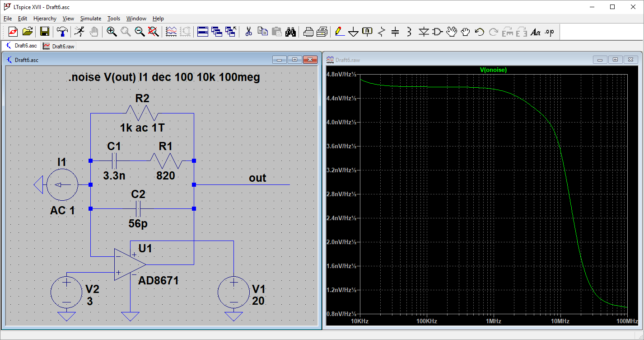Viewport: 644px width, 340px height.
Task: Run the simulation with the running man icon
Action: 79,32
